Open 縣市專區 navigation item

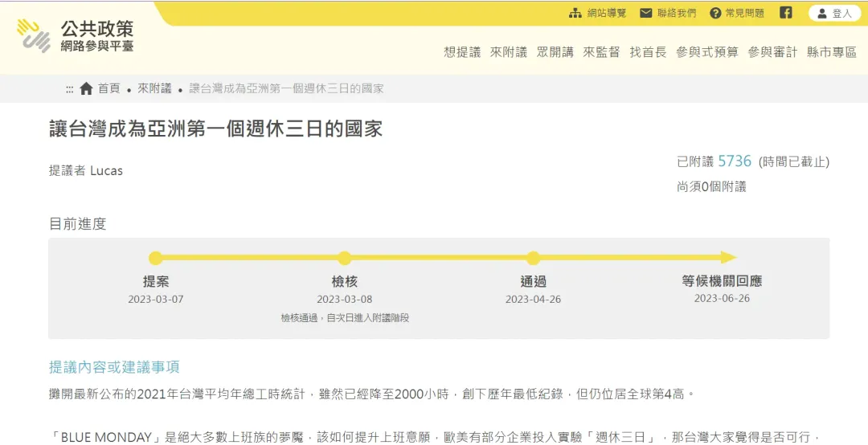pyautogui.click(x=832, y=52)
